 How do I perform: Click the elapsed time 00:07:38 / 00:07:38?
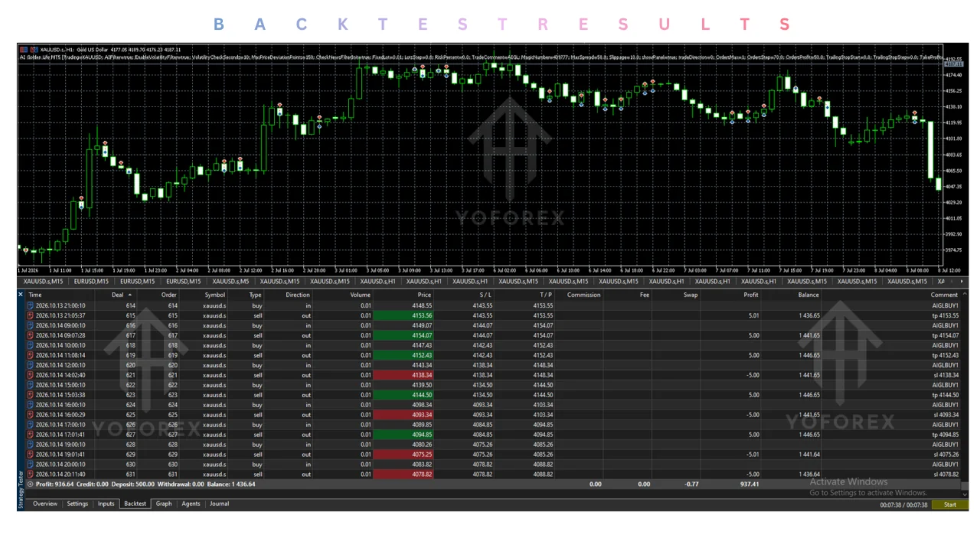tap(903, 505)
